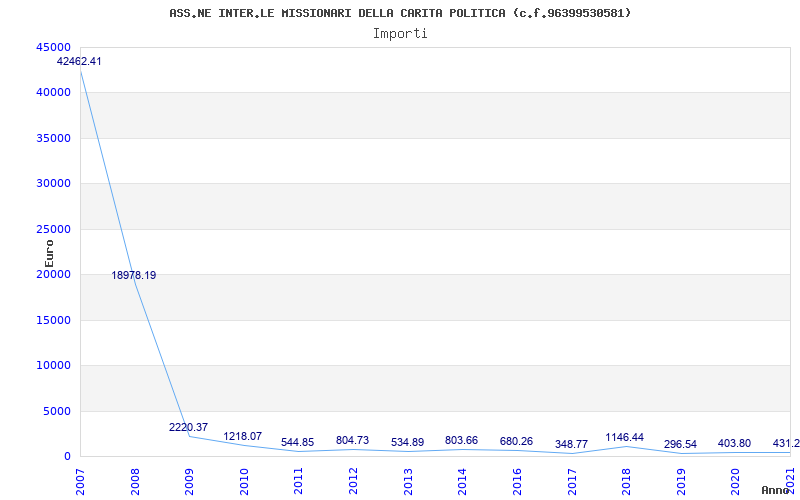
Task: Select the 2220.37 value label
Action: [188, 428]
